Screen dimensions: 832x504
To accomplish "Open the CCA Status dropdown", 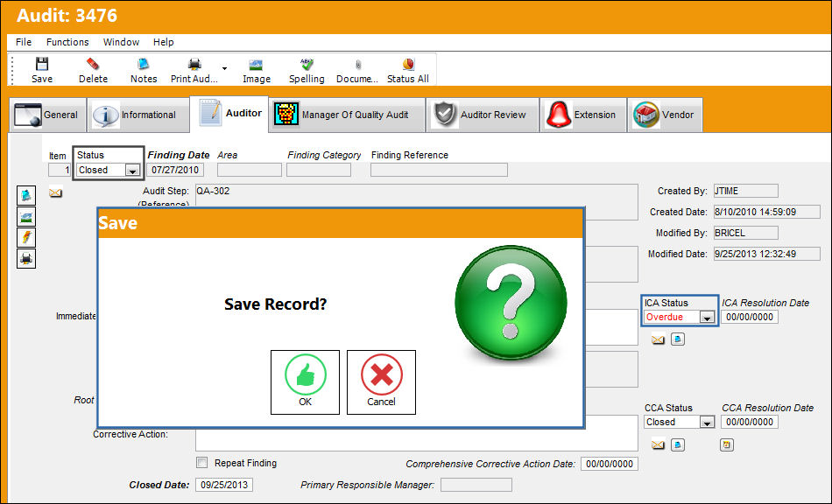I will [706, 423].
